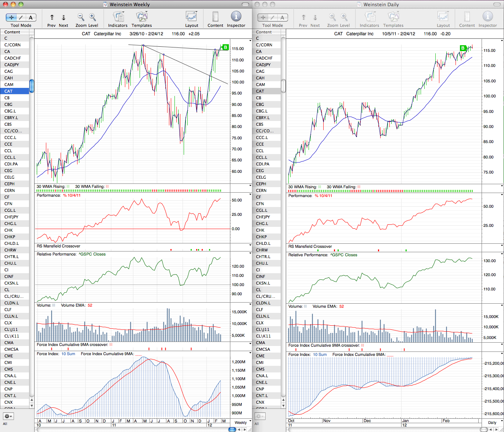Open the Daily periodicity dropdown
This screenshot has width=504, height=432.
(x=493, y=423)
